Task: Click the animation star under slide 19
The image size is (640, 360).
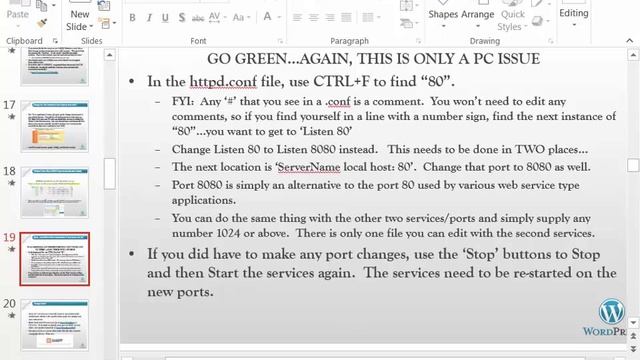Action: [11, 249]
